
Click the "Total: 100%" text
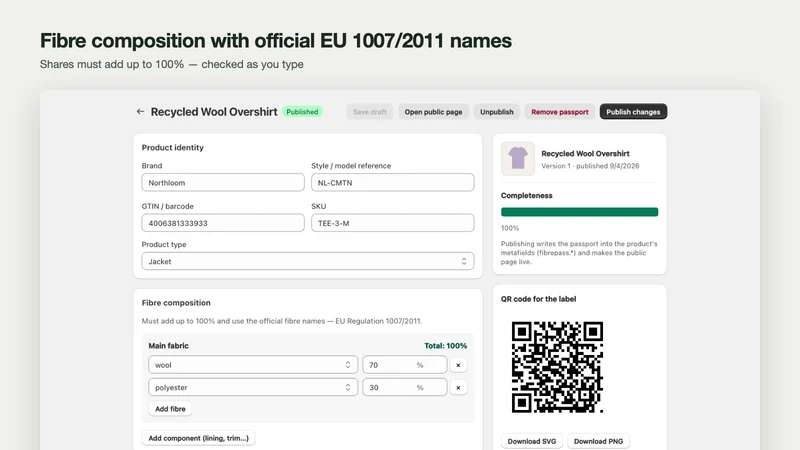pyautogui.click(x=445, y=345)
